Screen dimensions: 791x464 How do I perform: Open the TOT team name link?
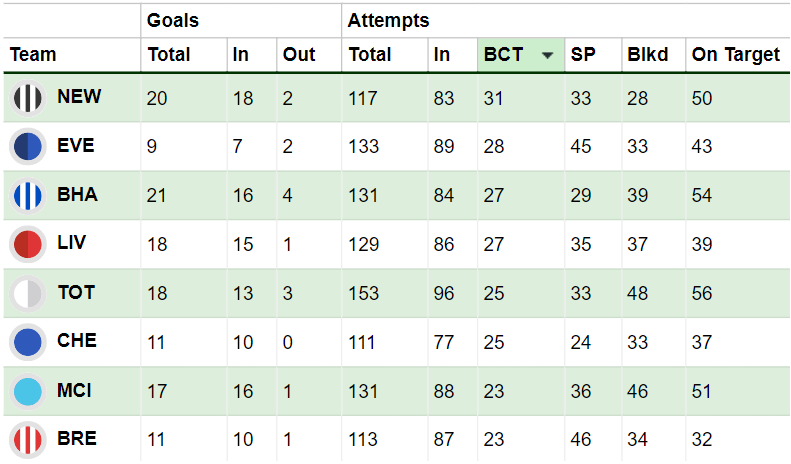[x=76, y=293]
